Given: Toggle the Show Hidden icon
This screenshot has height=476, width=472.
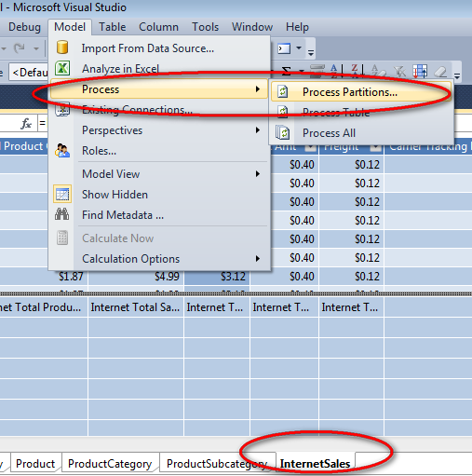Looking at the screenshot, I should [x=62, y=195].
